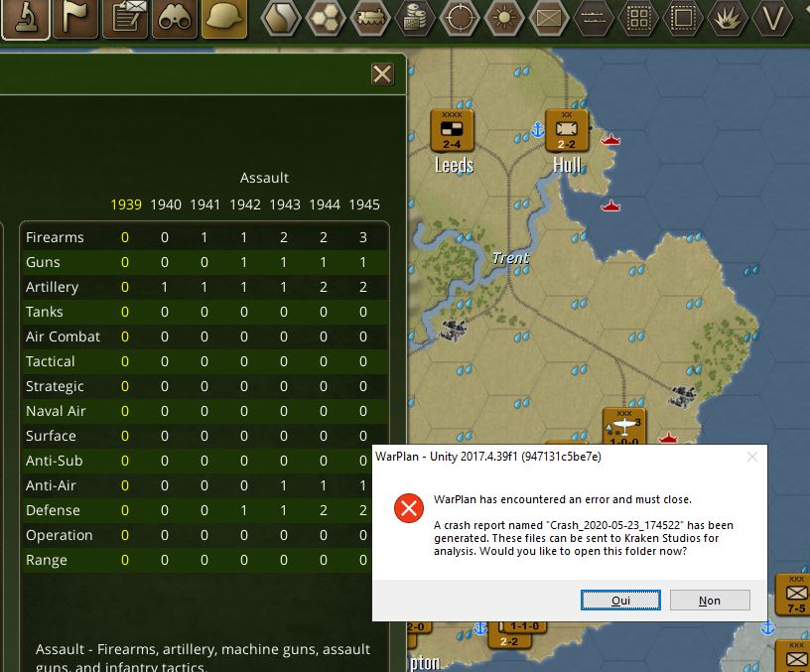810x672 pixels.
Task: Click the Anti-Air row label
Action: pyautogui.click(x=51, y=485)
